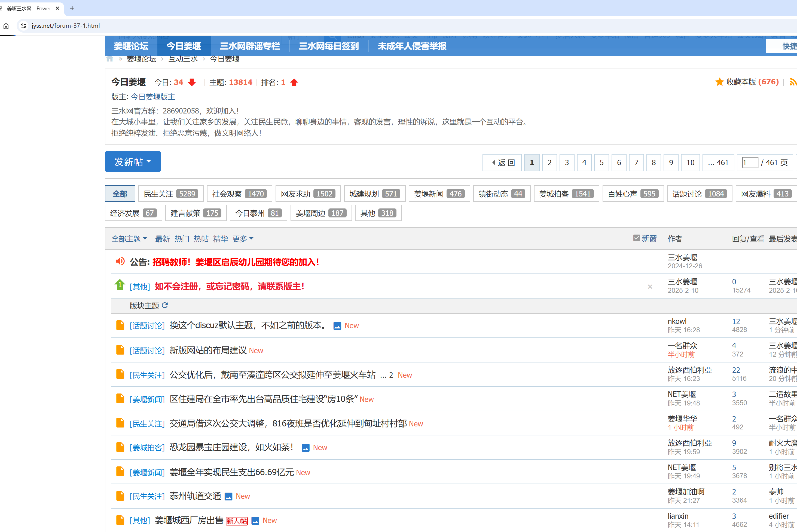
Task: Close the 姜堰三水网 browser tab
Action: pos(57,8)
